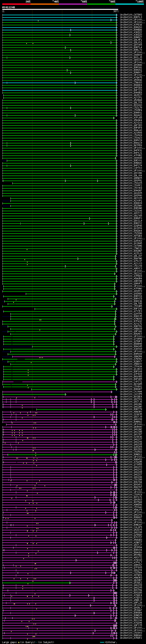Click the white query sequence ruler bar
This screenshot has height=644, width=146.
pyautogui.click(x=60, y=10)
